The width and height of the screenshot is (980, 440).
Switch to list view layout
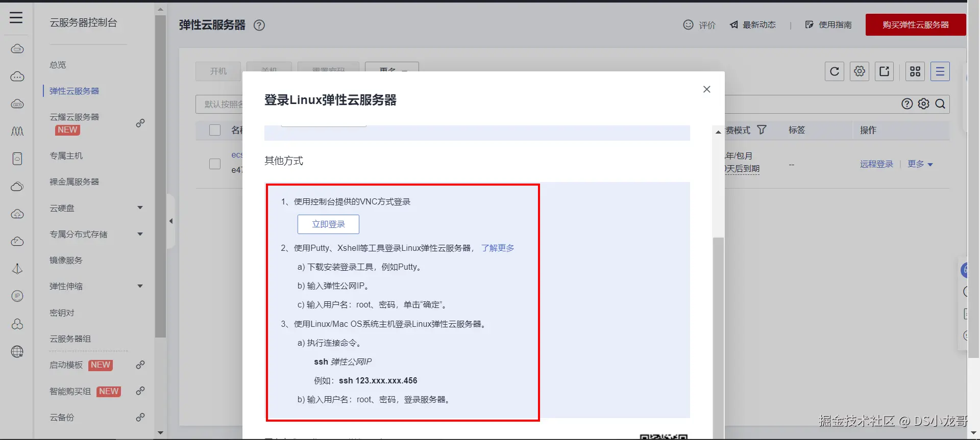click(x=940, y=71)
